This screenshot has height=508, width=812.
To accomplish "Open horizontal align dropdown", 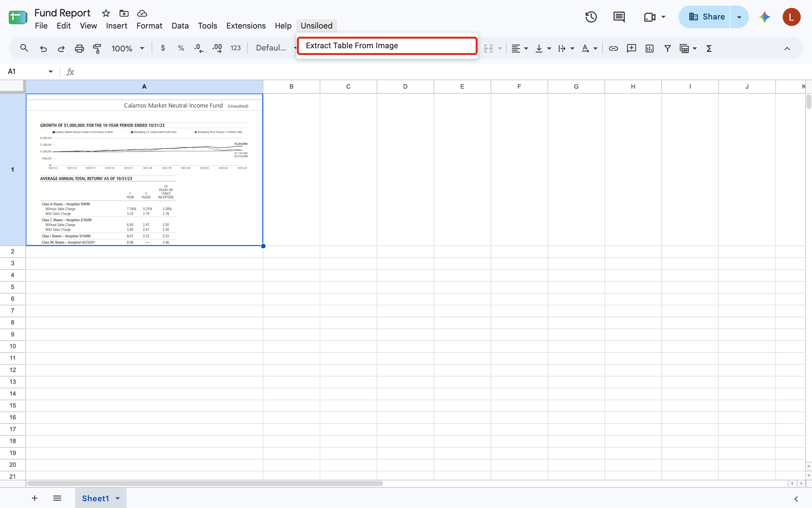I will [x=519, y=48].
